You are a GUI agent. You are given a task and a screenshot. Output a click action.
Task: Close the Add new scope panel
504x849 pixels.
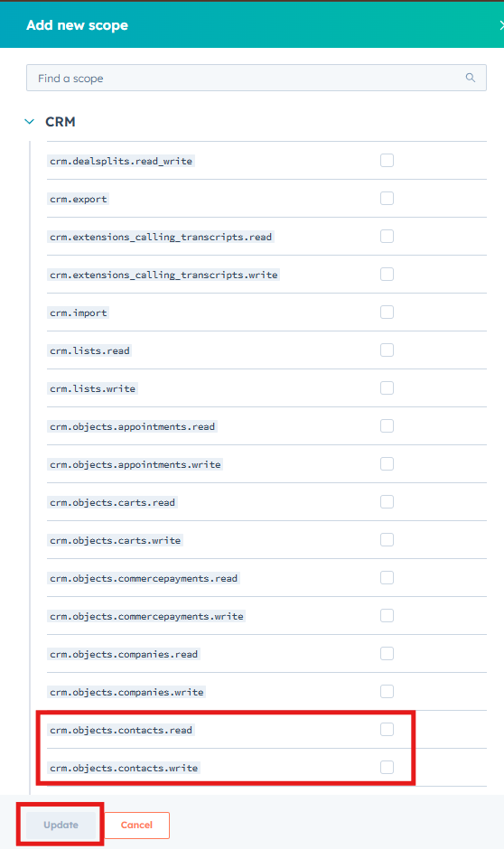pyautogui.click(x=501, y=25)
